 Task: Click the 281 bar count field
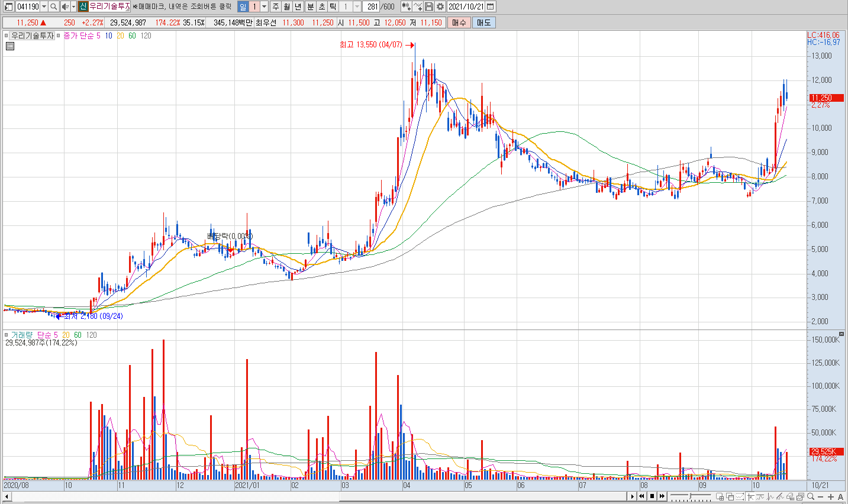(x=371, y=7)
